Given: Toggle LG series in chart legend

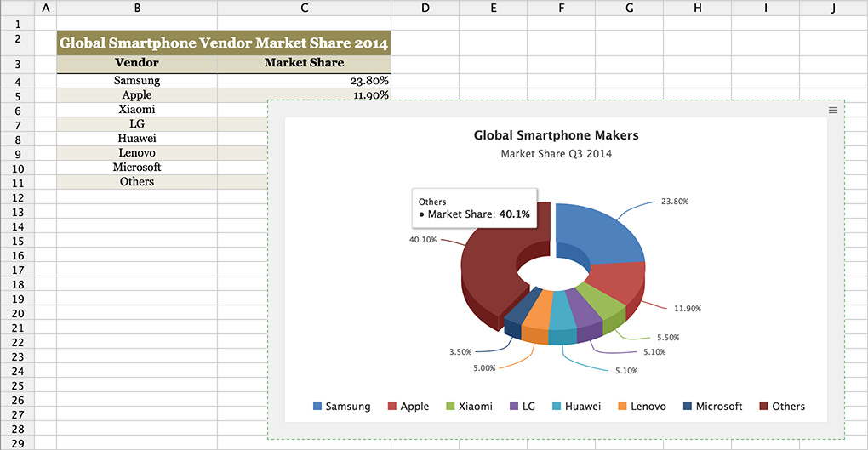Looking at the screenshot, I should point(523,407).
